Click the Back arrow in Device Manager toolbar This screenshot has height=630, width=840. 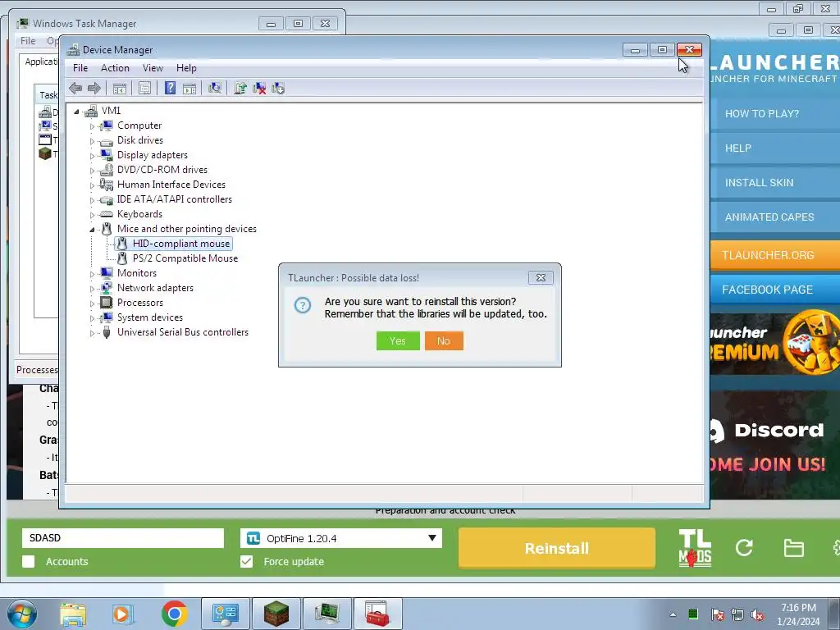coord(75,89)
